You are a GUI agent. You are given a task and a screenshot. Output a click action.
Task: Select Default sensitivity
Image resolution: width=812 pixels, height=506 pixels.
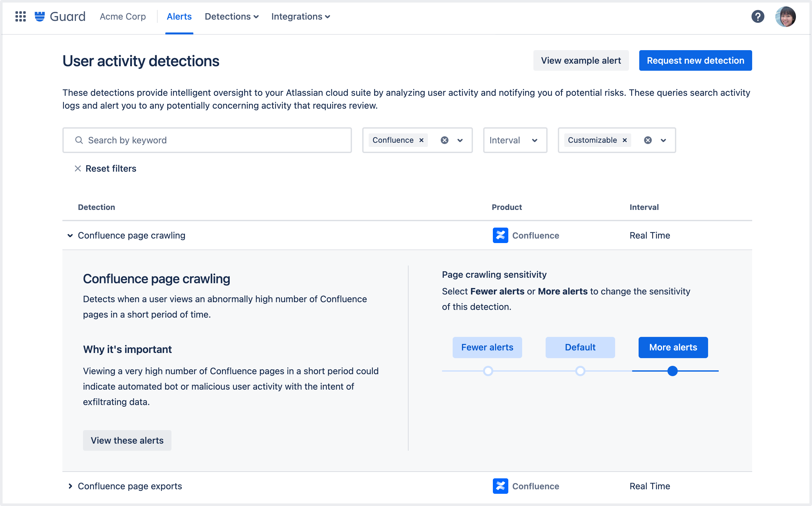click(580, 348)
